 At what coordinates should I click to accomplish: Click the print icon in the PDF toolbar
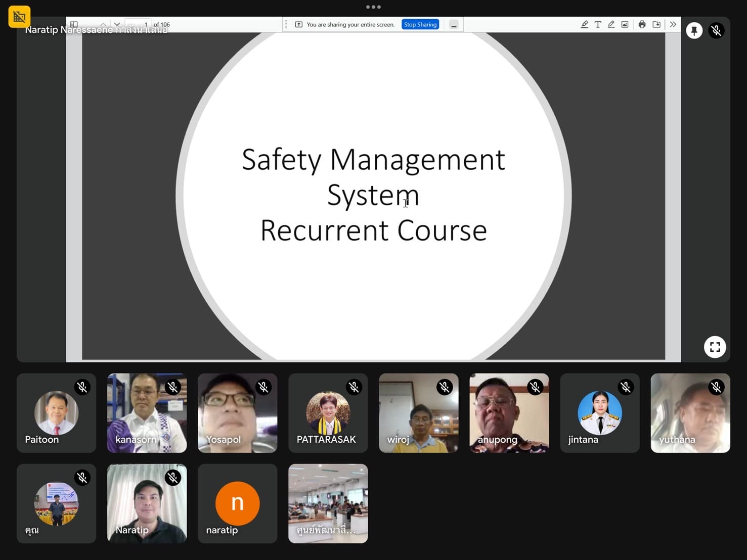(x=642, y=24)
